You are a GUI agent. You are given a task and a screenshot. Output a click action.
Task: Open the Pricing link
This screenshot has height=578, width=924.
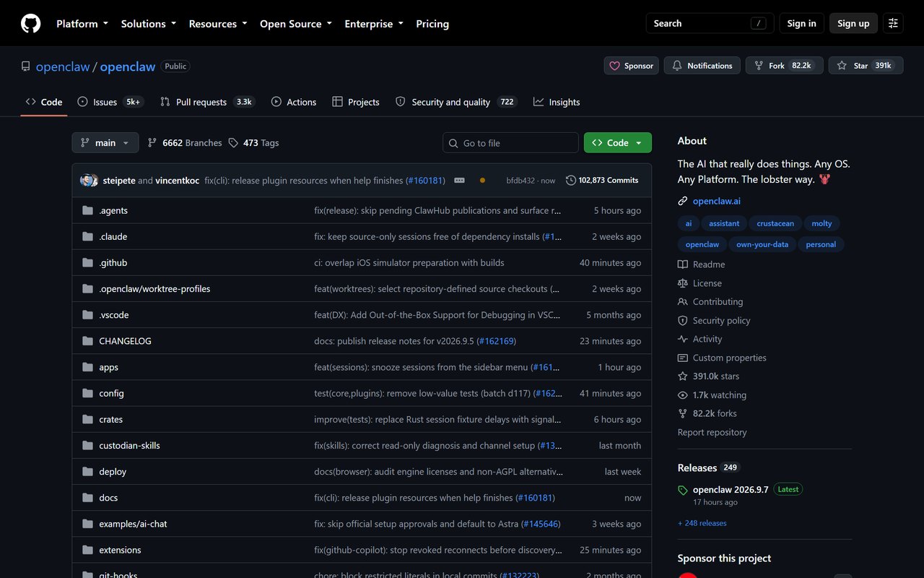point(432,24)
